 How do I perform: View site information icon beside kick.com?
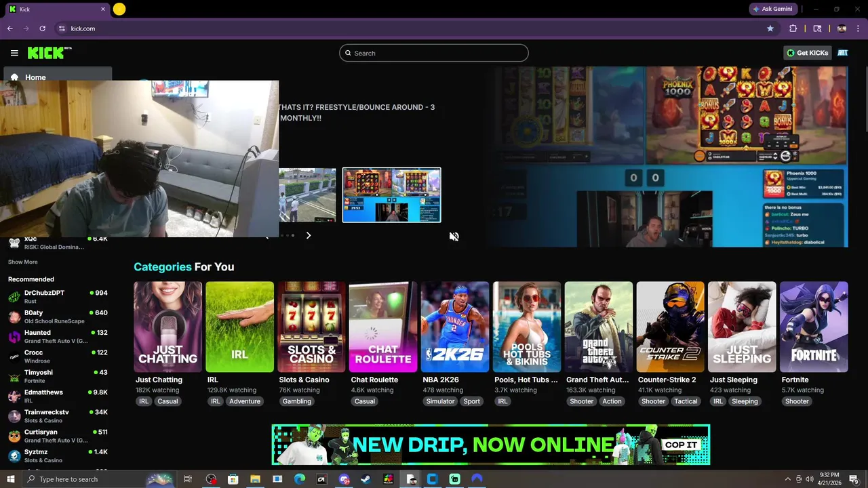(x=62, y=28)
